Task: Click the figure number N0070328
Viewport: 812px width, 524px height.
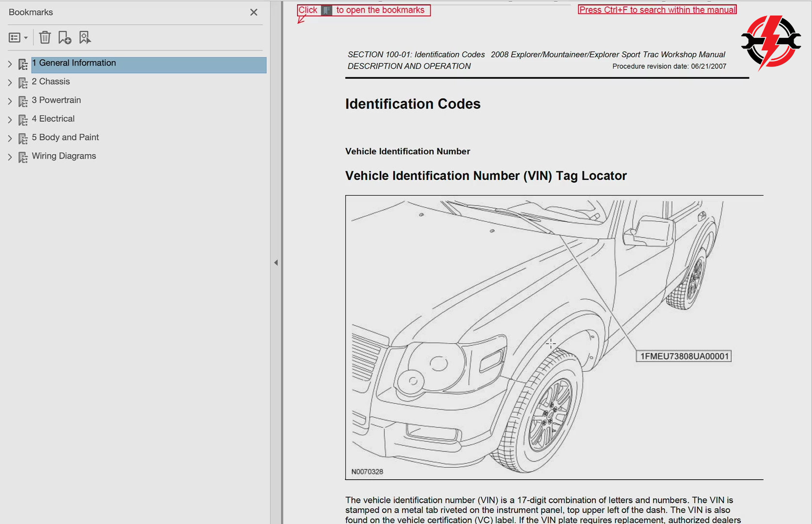Action: (367, 472)
